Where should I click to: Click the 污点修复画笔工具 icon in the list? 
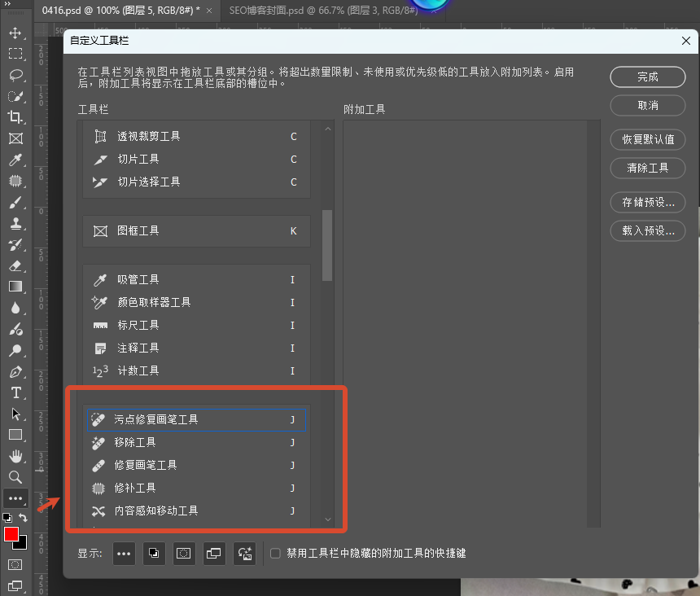pyautogui.click(x=99, y=419)
